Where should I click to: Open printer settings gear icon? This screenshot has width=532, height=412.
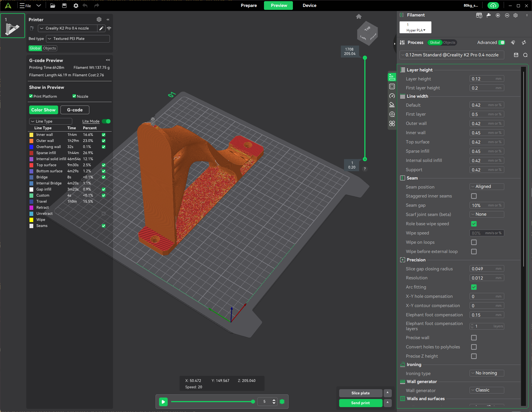tap(99, 19)
